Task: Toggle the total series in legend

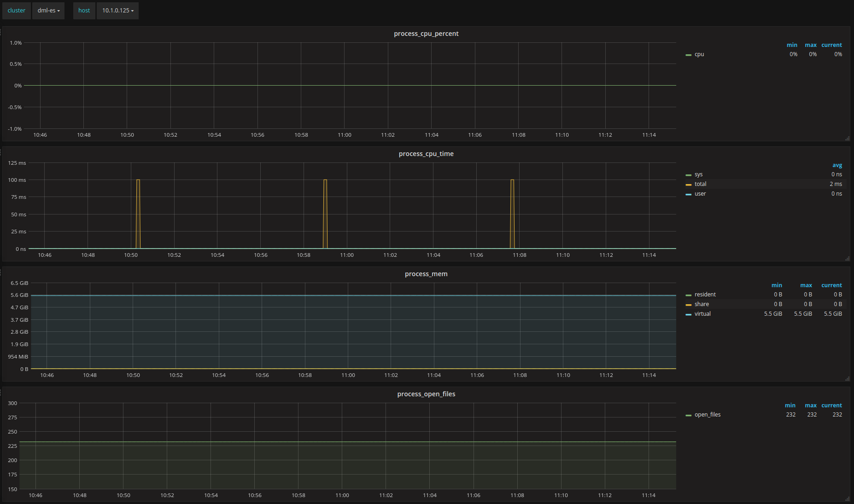Action: click(x=700, y=184)
